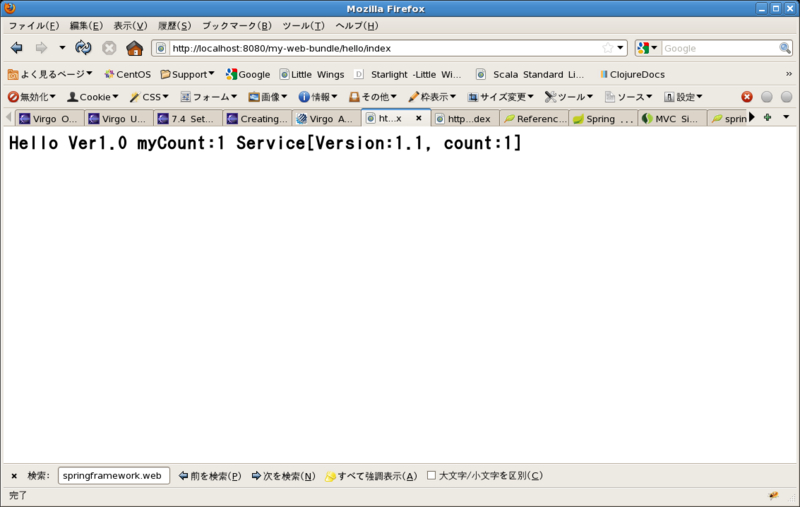Open the 枠表示 toolbar menu
Screen dimensions: 800x507
432,97
